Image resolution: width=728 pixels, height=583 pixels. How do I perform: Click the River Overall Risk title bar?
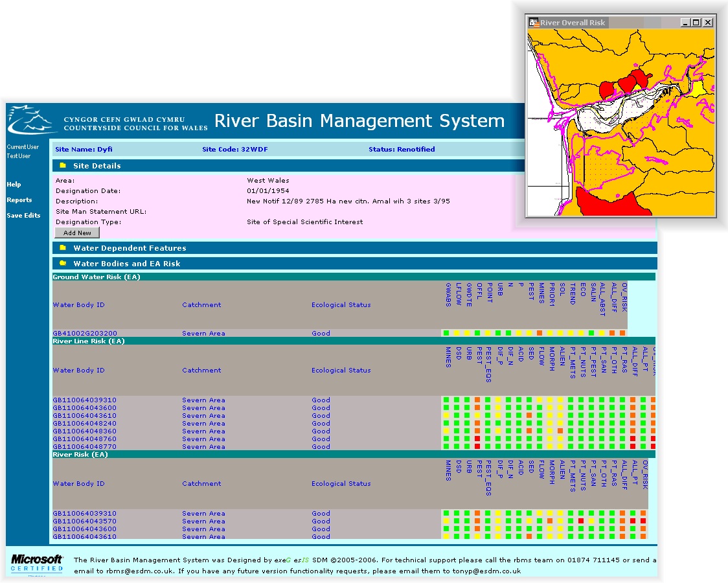(621, 22)
